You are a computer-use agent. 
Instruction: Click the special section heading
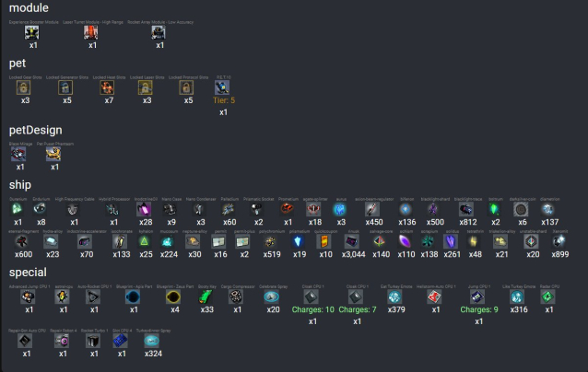34,273
